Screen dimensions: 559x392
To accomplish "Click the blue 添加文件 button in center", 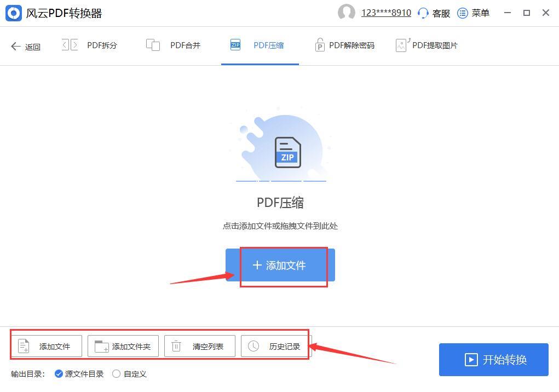I will point(280,265).
